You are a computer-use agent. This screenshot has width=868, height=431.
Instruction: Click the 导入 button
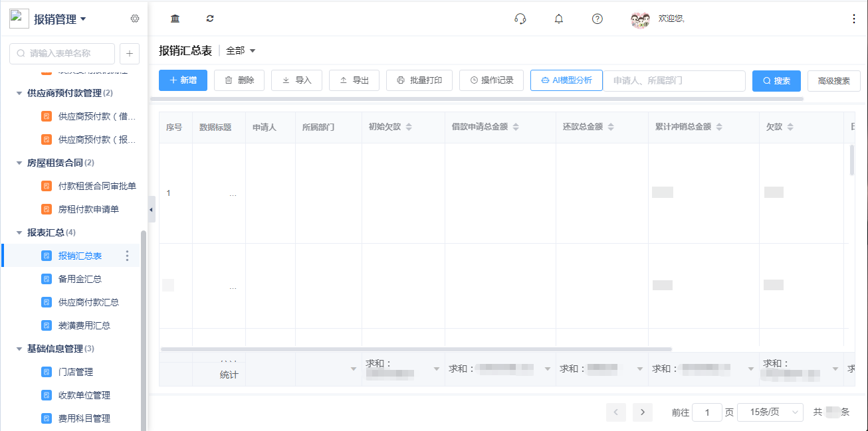(x=296, y=80)
